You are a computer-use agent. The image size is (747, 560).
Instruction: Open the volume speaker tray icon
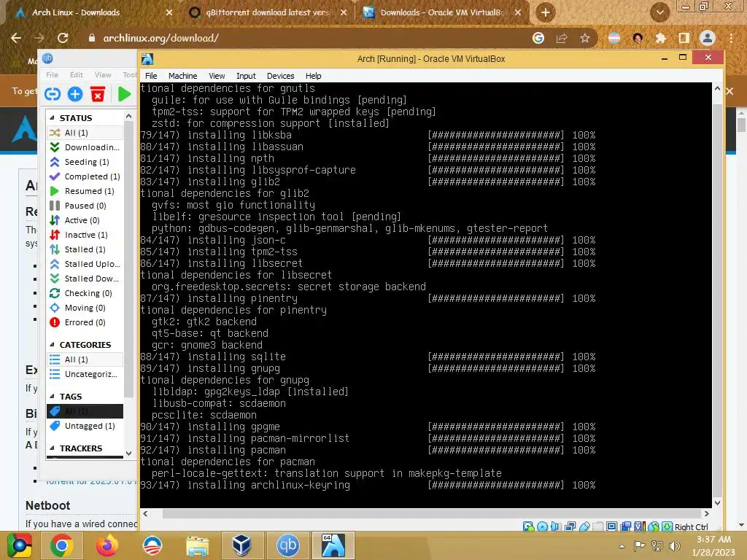(x=674, y=545)
